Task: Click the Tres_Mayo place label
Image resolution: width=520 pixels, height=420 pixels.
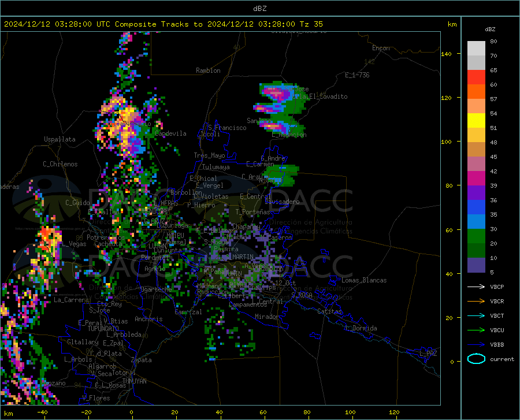Action: point(209,155)
